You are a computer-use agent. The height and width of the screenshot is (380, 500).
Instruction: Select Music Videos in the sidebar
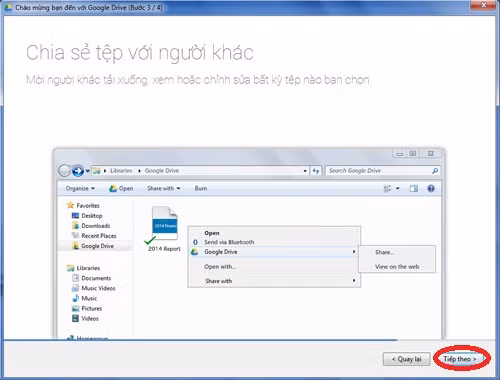(x=98, y=288)
